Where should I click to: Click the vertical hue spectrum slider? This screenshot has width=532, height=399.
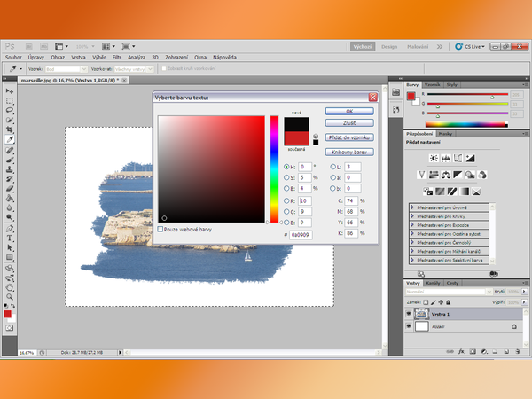point(275,168)
